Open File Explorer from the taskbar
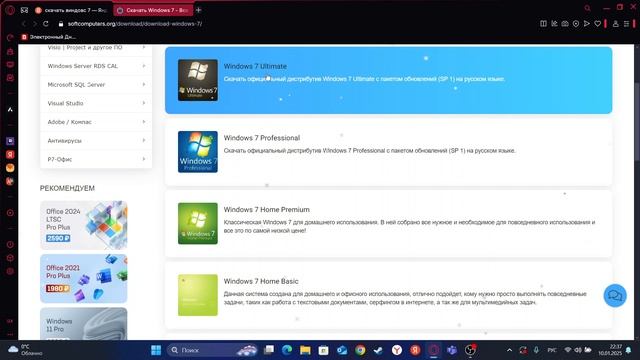This screenshot has width=640, height=360. tap(305, 350)
